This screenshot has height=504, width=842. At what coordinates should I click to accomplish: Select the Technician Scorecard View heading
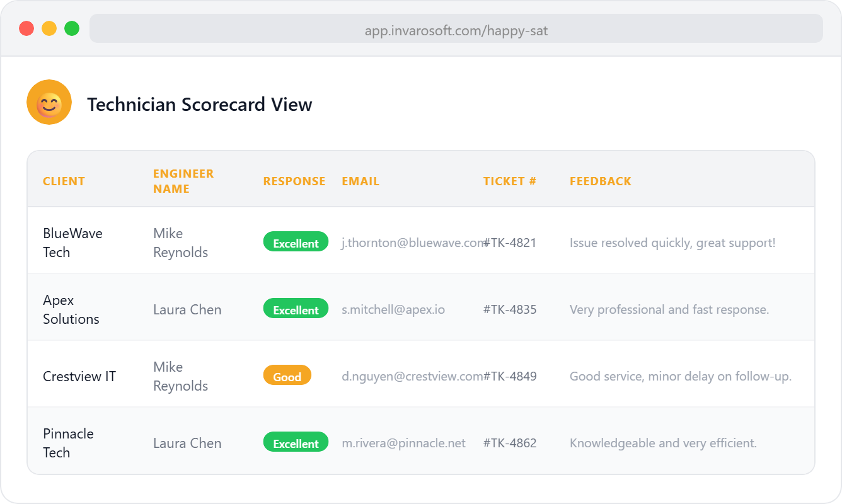(x=200, y=105)
